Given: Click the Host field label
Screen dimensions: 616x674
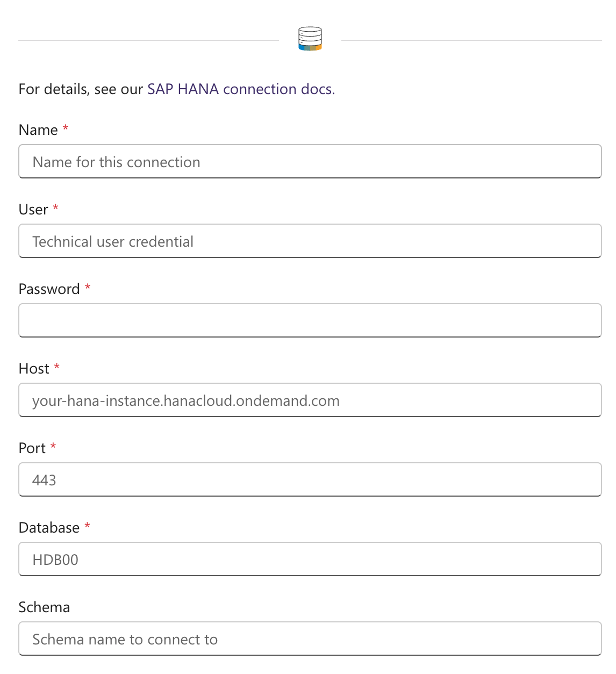Looking at the screenshot, I should [34, 369].
